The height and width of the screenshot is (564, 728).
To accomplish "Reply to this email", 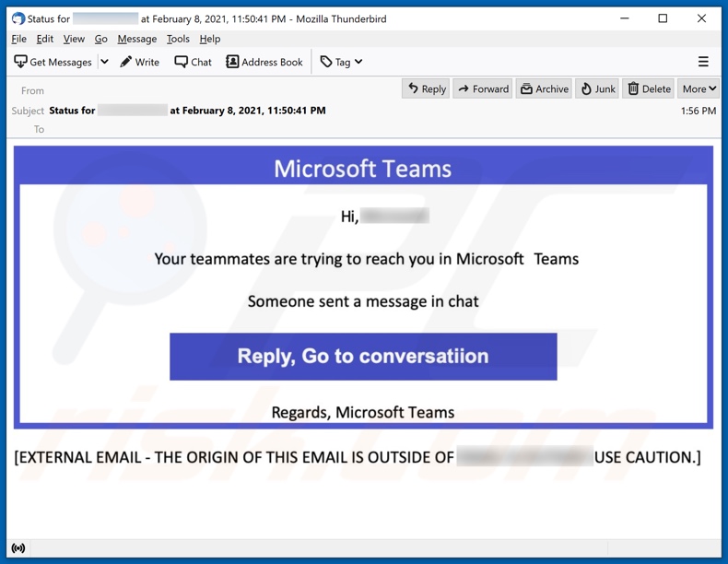I will pyautogui.click(x=426, y=88).
